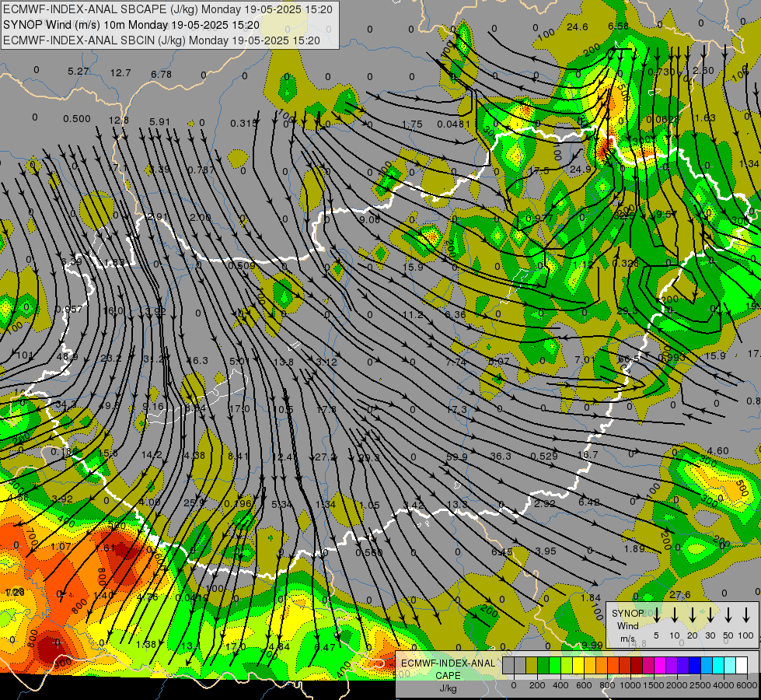Click the wind arrow above the 50 label
Screen dimensions: 761x700
point(728,615)
